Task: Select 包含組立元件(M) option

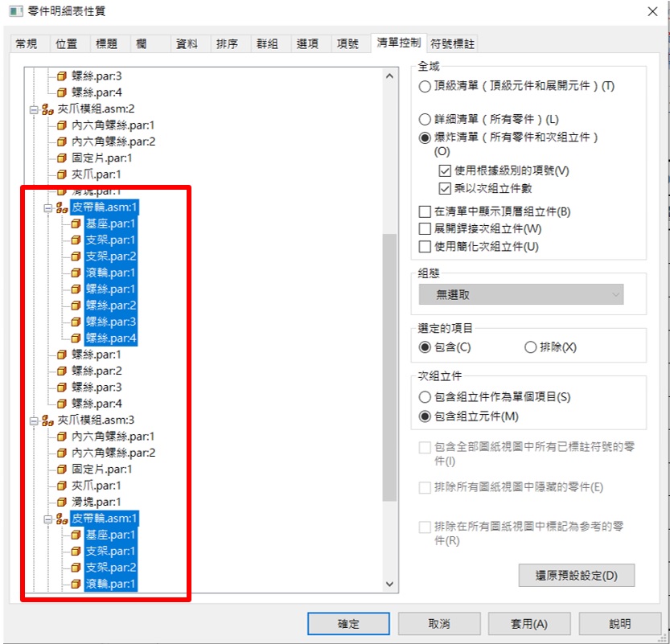Action: [425, 416]
